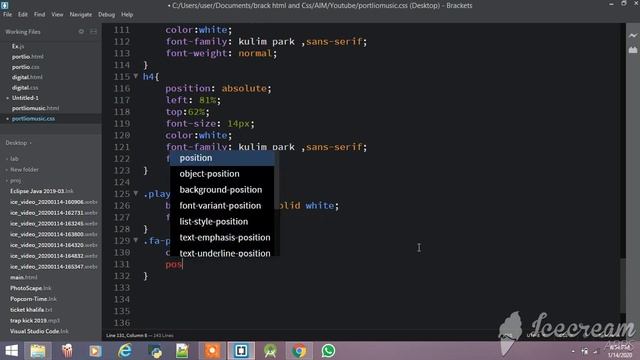Open the Extension Manager icon

[633, 50]
